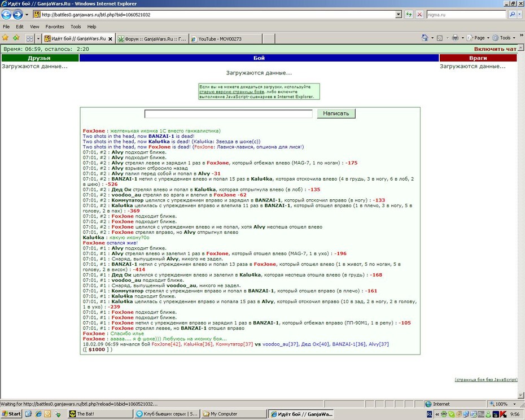Screen dimensions: 525x420
Task: Stop loading with the red X icon
Action: pyautogui.click(x=419, y=15)
